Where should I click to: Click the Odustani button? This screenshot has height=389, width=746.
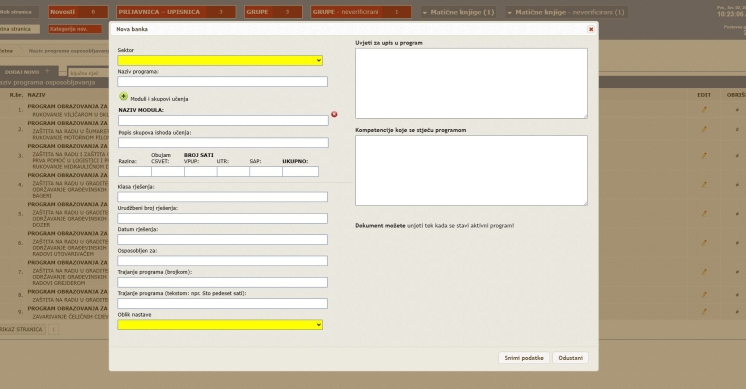coord(570,358)
